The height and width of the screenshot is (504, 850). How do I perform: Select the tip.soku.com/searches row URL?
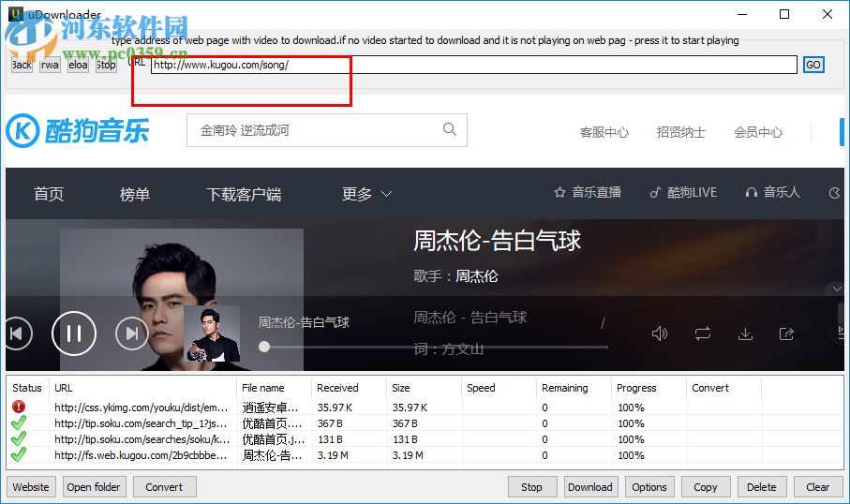point(142,439)
